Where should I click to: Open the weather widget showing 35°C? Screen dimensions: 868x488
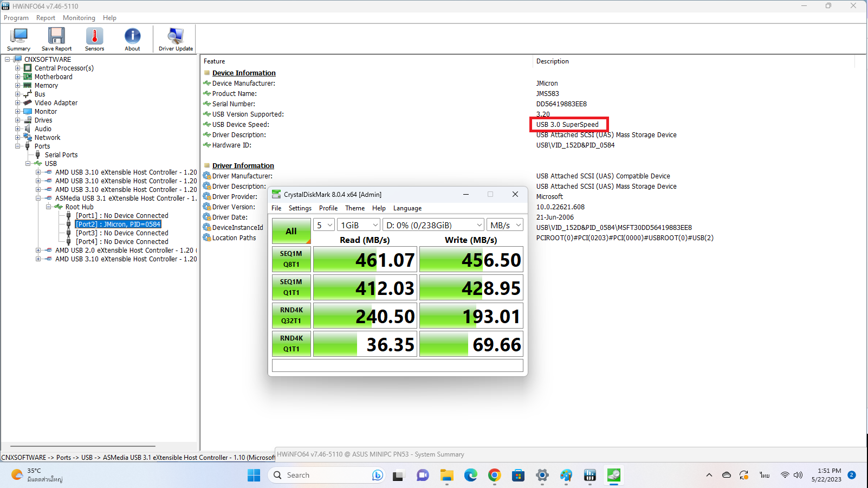tap(37, 475)
